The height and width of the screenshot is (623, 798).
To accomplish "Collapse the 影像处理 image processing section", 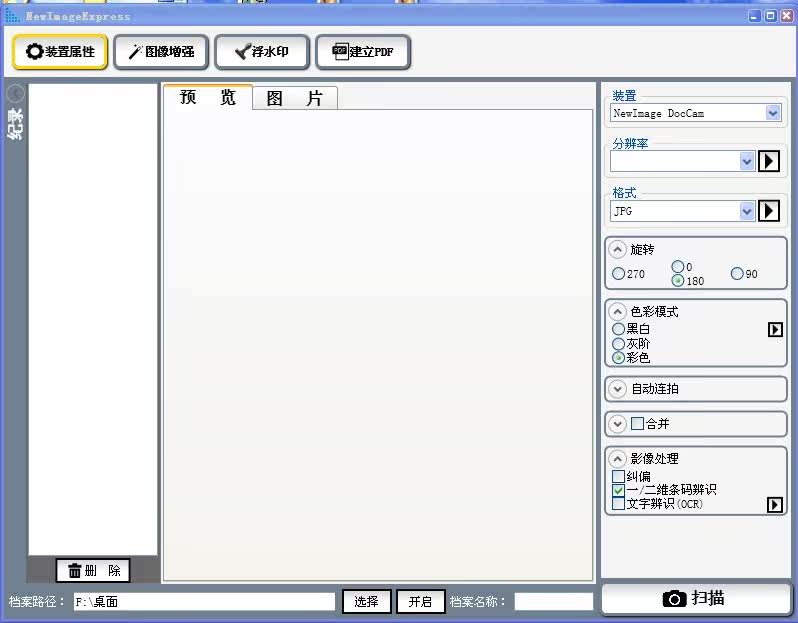I will (x=617, y=459).
